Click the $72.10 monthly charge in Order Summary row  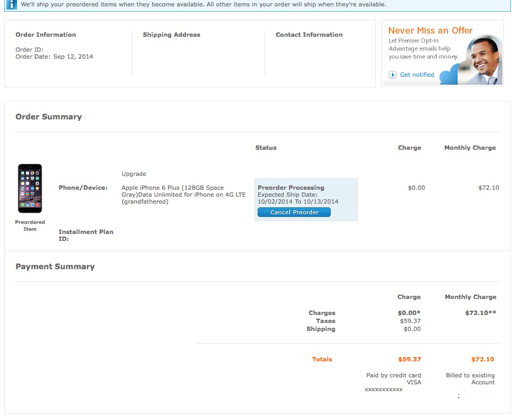click(489, 188)
